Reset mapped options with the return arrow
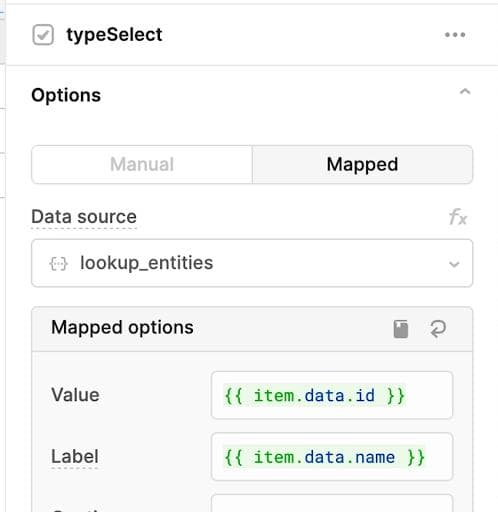 click(438, 329)
